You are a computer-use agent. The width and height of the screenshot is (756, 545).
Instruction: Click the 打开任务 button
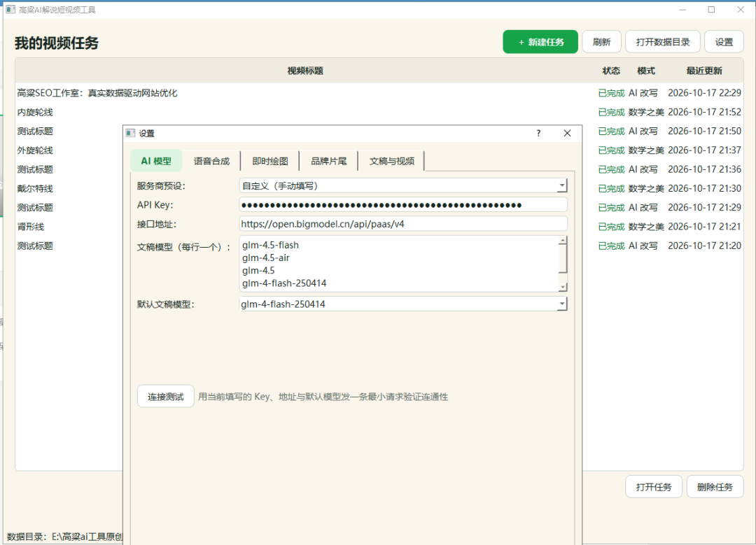[x=654, y=487]
